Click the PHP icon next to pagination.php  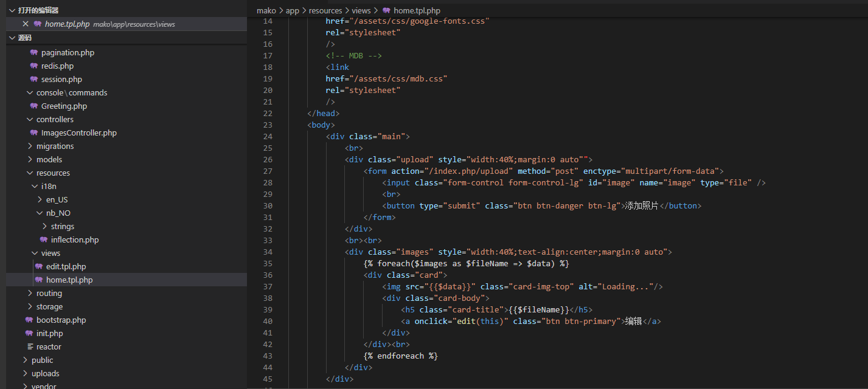pyautogui.click(x=34, y=53)
